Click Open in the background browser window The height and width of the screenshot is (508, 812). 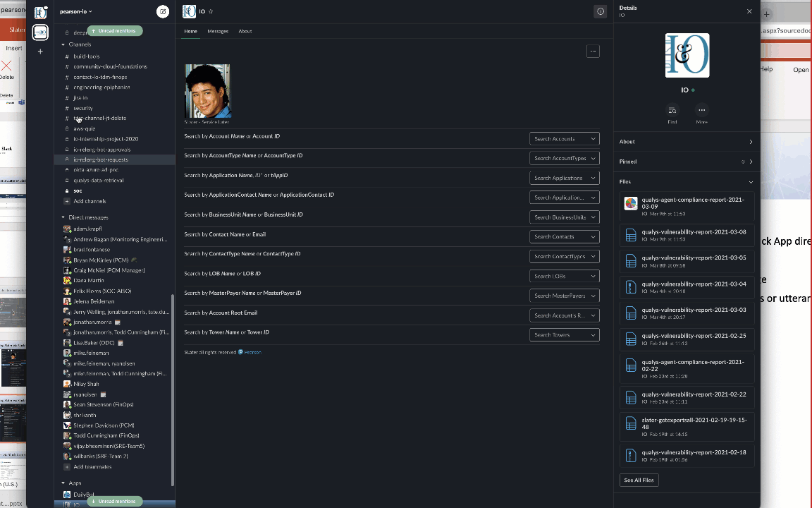click(801, 70)
